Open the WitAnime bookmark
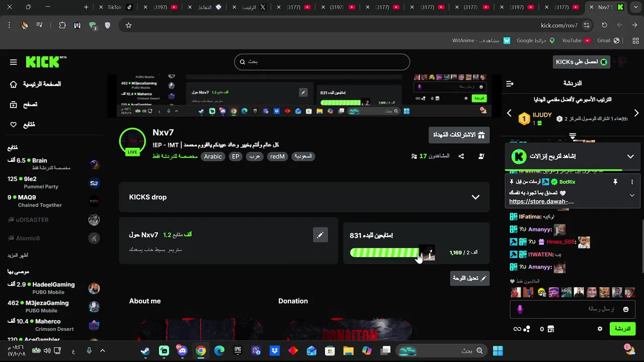 click(481, 40)
